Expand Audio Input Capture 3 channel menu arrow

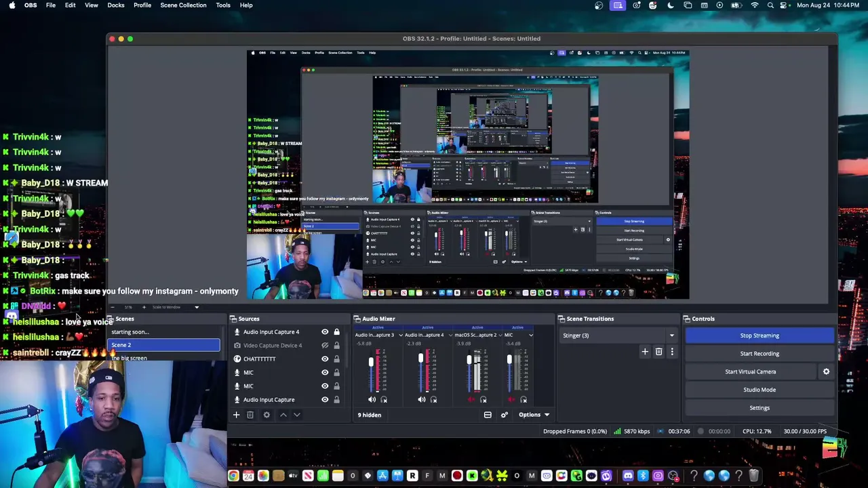(x=401, y=335)
